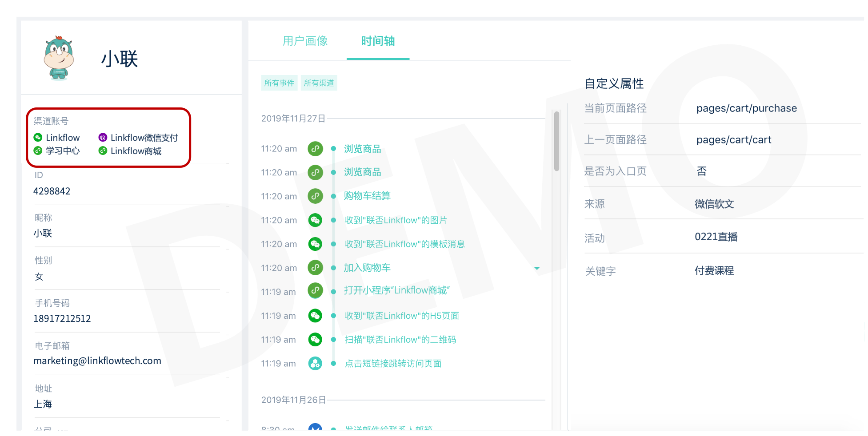Click the ID value 4298842

click(x=52, y=191)
